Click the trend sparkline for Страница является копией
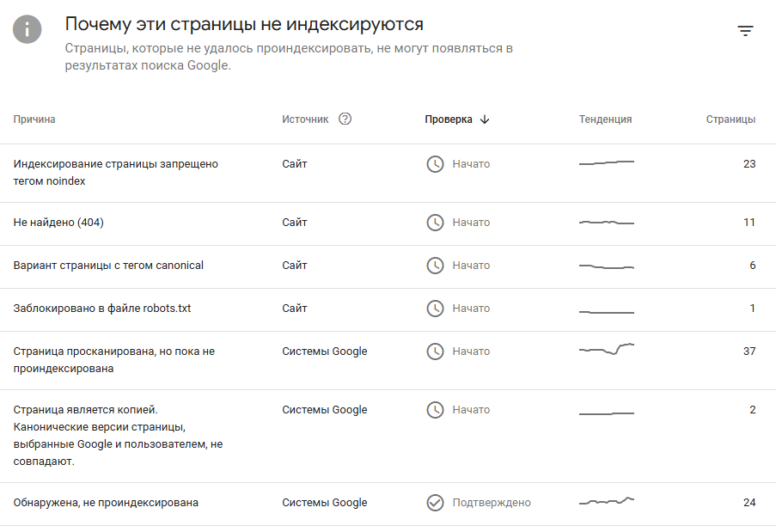Screen dimensions: 776x532 [606, 413]
